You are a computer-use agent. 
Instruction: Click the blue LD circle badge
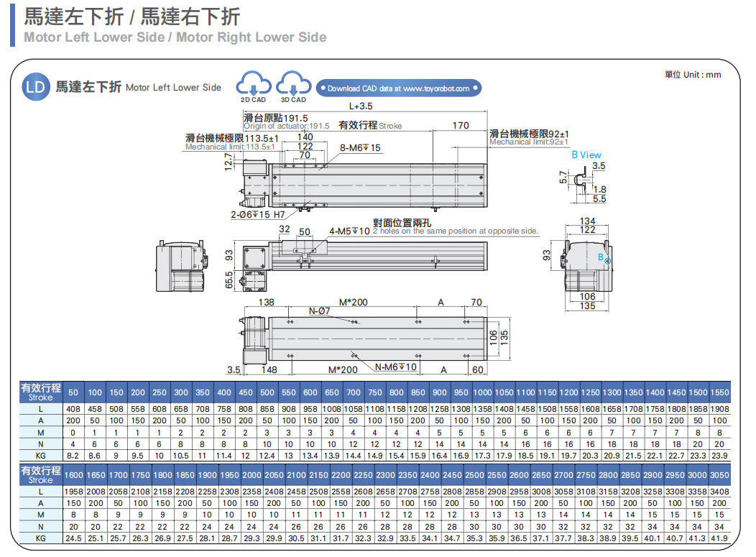pos(36,87)
